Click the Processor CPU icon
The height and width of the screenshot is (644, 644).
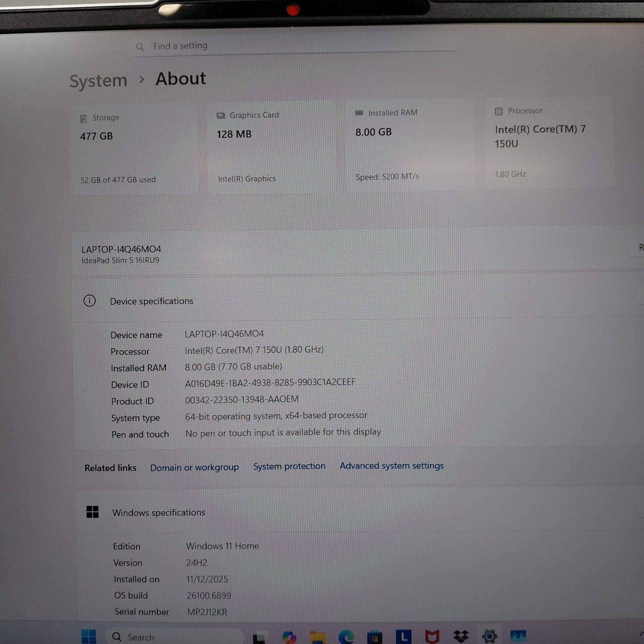tap(498, 111)
